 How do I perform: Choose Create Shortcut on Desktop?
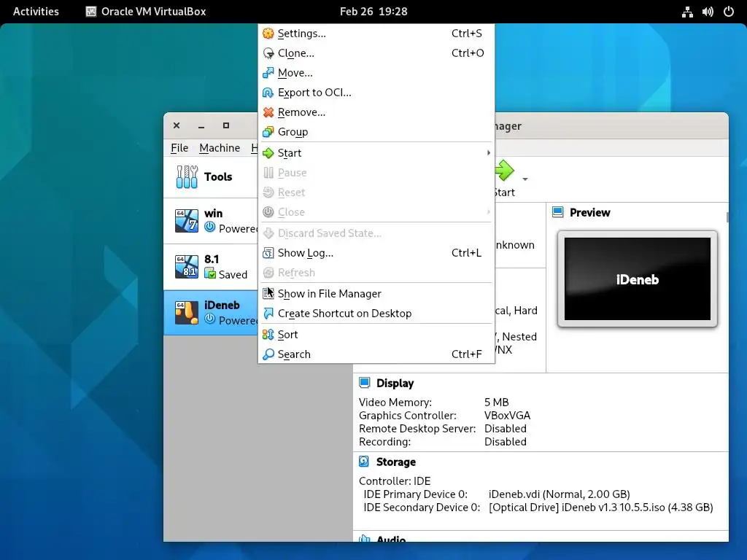tap(376, 314)
